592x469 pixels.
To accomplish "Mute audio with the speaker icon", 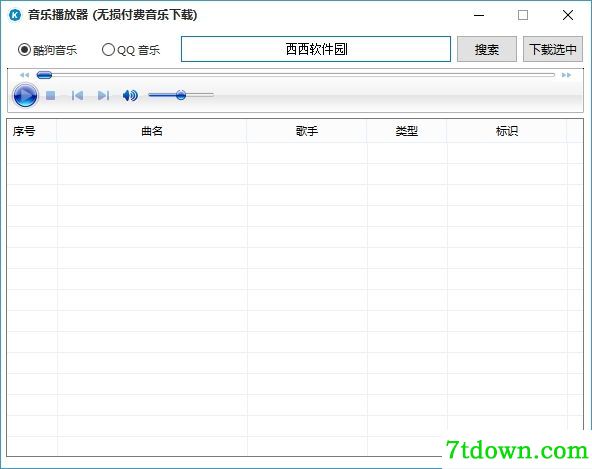I will coord(130,96).
